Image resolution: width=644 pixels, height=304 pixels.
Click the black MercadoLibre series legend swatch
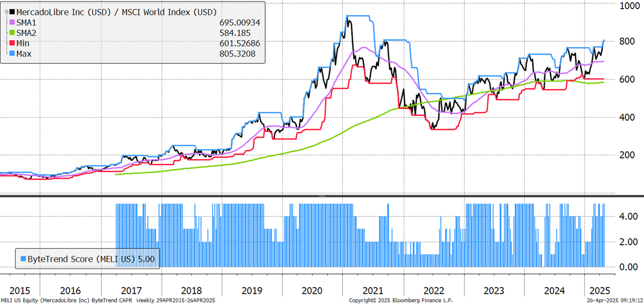(x=13, y=11)
